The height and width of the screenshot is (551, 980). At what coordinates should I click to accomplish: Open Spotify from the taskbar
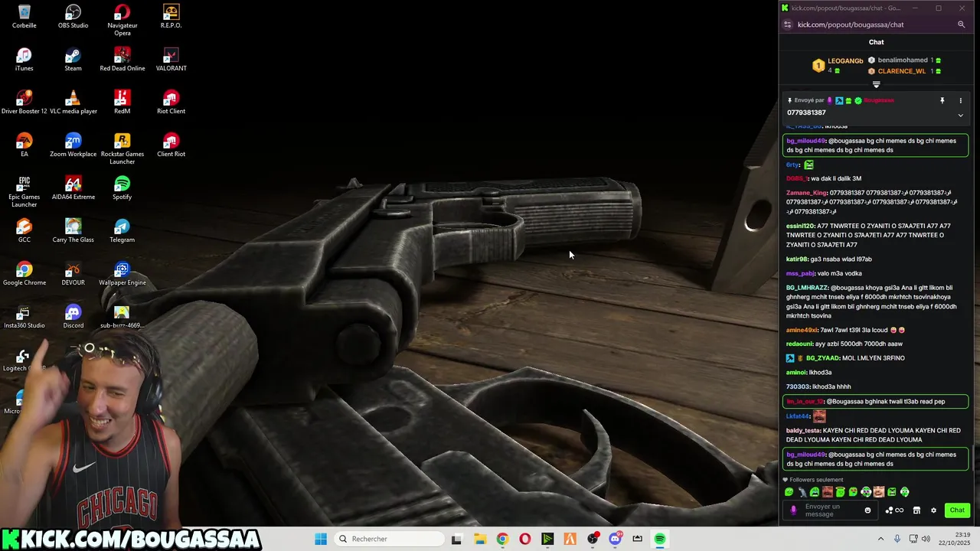660,539
